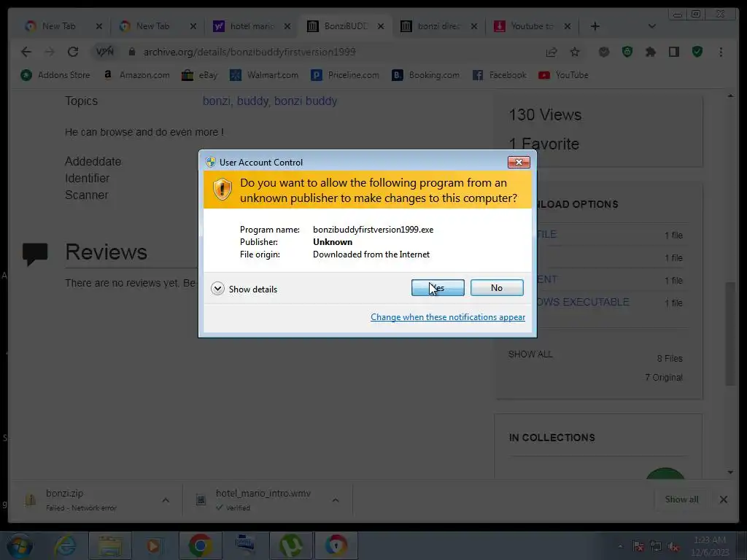Toggle the browser side panel icon
The image size is (747, 560).
coord(673,52)
